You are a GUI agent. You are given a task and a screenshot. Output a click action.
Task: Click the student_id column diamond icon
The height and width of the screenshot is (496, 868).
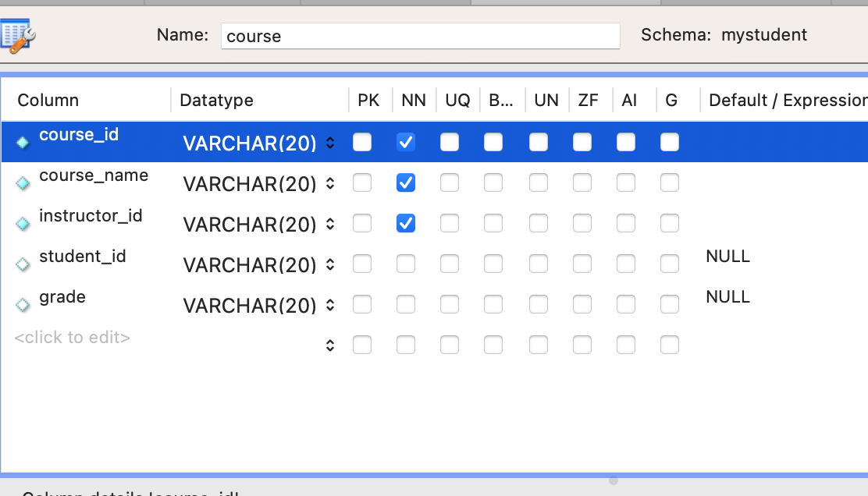click(23, 264)
